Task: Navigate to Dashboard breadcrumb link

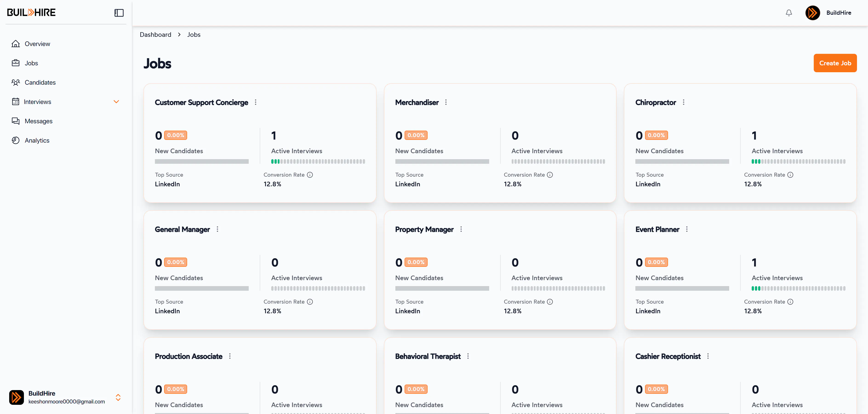Action: pyautogui.click(x=155, y=35)
